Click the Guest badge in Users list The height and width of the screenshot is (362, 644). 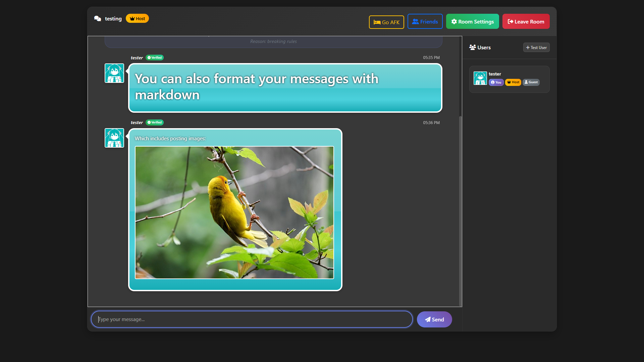(531, 82)
